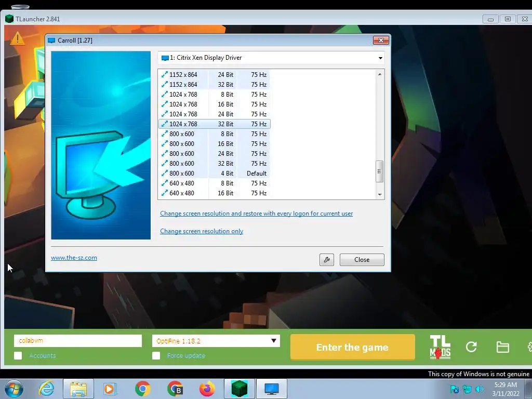The height and width of the screenshot is (399, 532).
Task: Select 1152 x 864 32 Bit 75 Hz
Action: tap(215, 85)
